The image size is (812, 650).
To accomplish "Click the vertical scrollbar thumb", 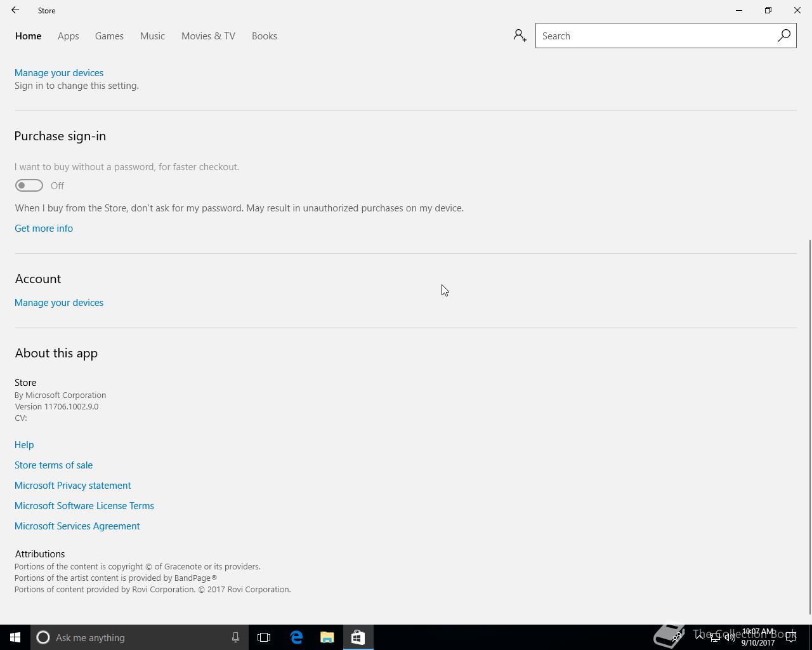I will tap(810, 427).
